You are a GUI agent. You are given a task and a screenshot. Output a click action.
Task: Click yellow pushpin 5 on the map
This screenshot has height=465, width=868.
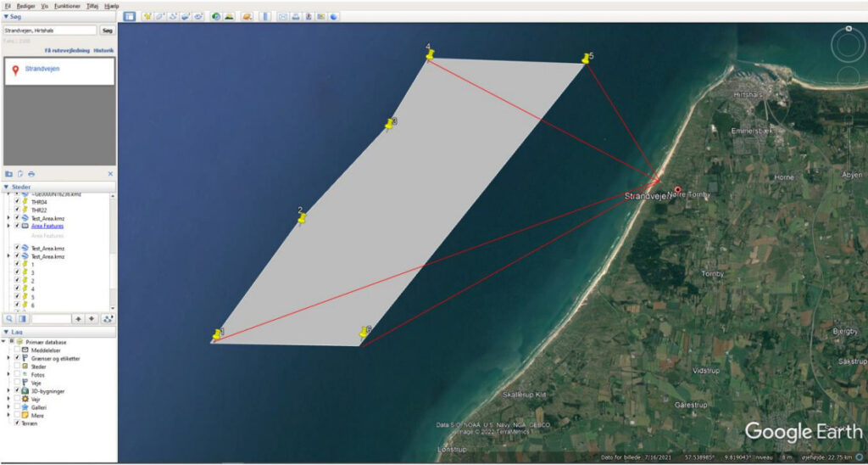coord(586,59)
